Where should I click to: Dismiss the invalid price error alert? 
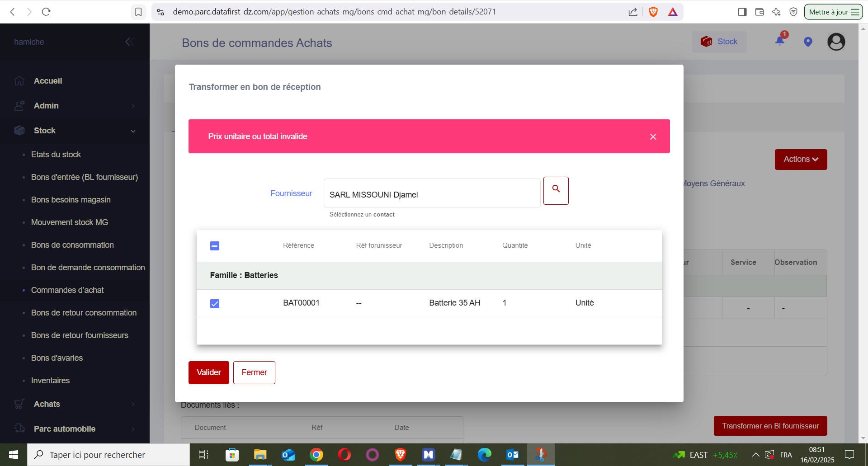[x=653, y=137]
